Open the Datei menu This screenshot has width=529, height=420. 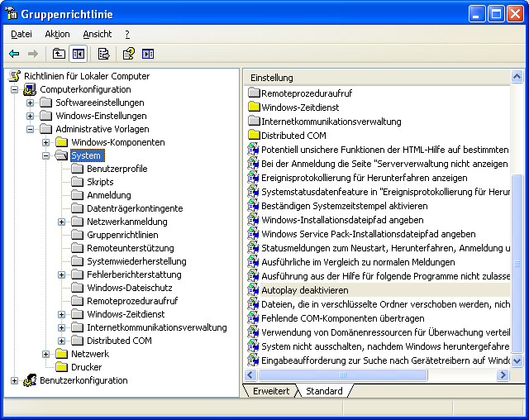pyautogui.click(x=21, y=34)
